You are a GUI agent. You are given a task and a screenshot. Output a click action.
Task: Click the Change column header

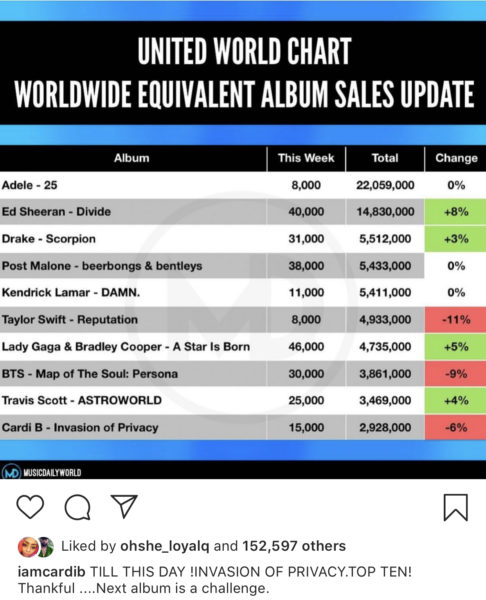tap(456, 158)
